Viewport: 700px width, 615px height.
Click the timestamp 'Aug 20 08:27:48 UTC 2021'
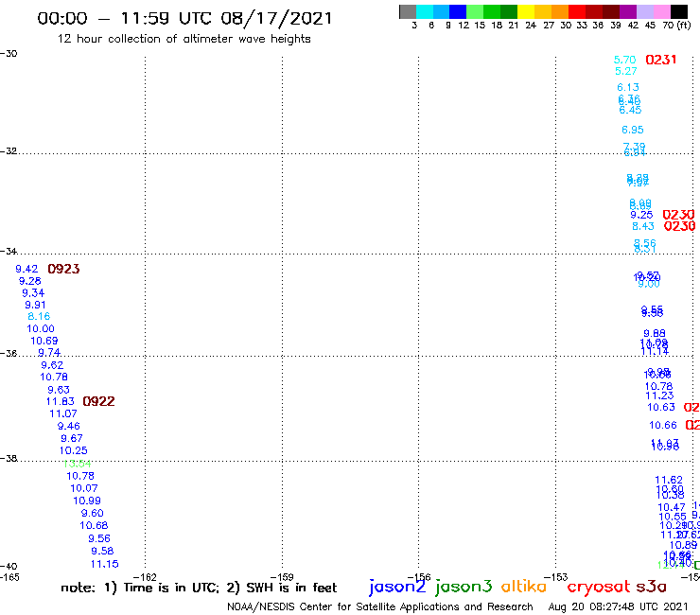click(618, 606)
